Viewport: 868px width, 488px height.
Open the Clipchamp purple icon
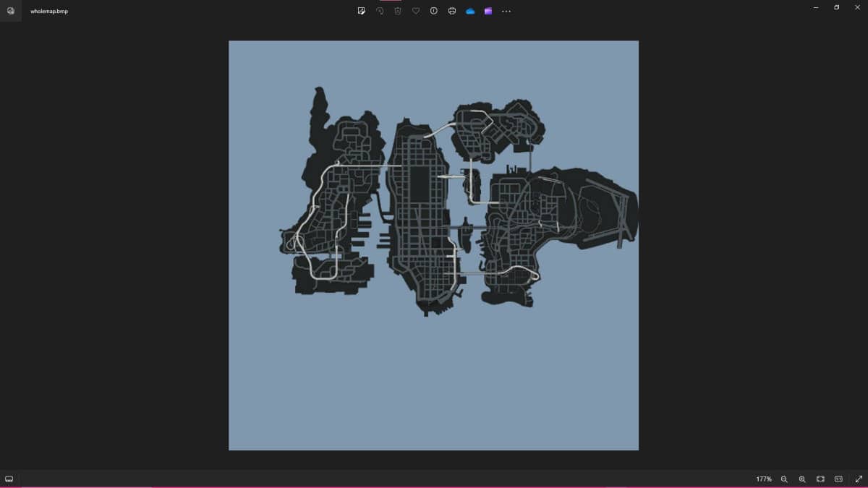click(x=488, y=11)
